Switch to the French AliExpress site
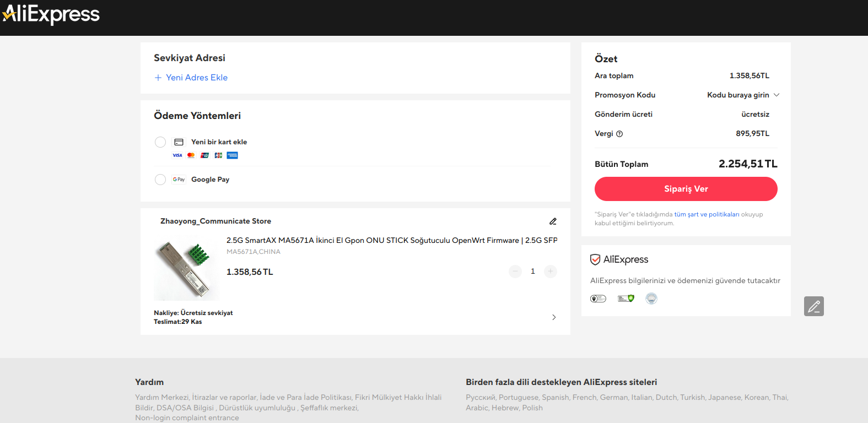 [584, 397]
